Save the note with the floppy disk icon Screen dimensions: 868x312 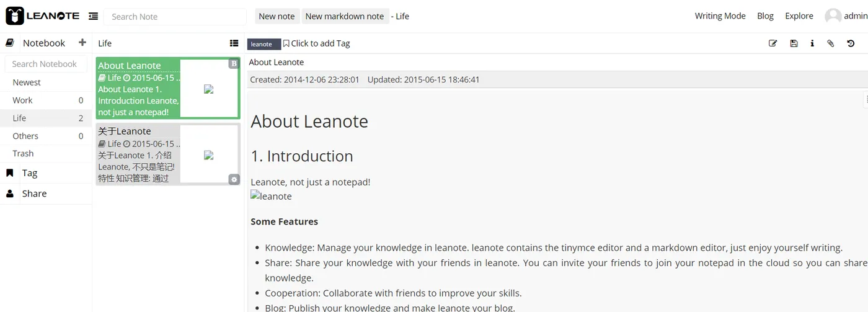pyautogui.click(x=794, y=43)
